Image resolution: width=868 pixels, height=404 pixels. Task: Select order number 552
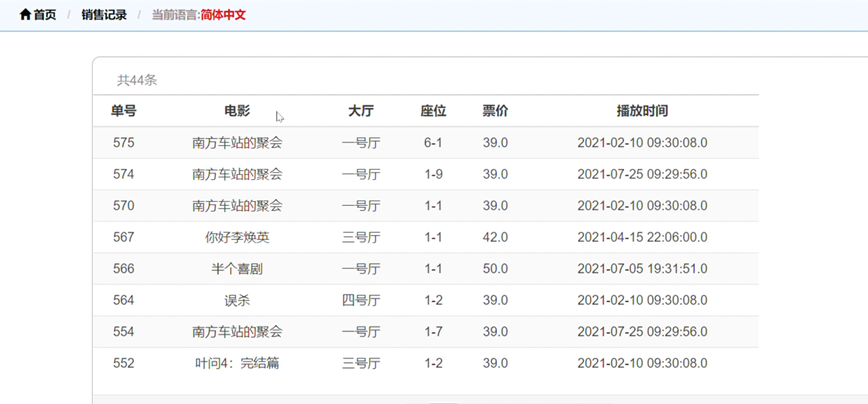(123, 363)
